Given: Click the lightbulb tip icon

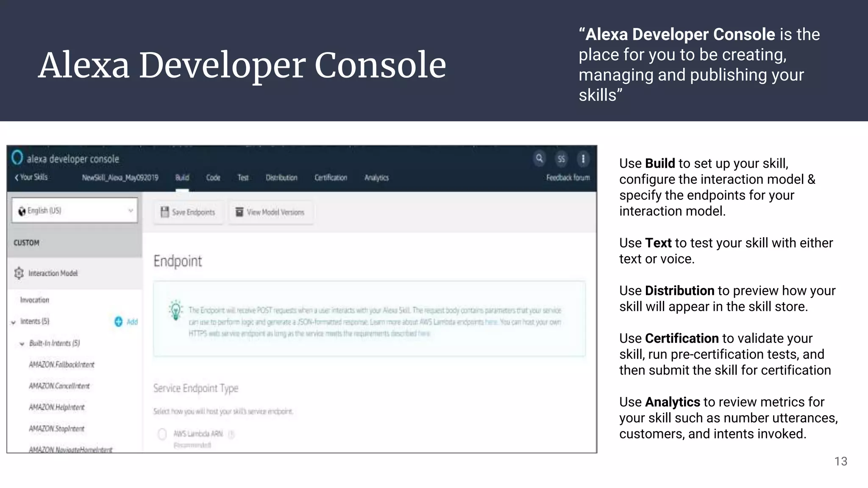Looking at the screenshot, I should pos(175,311).
